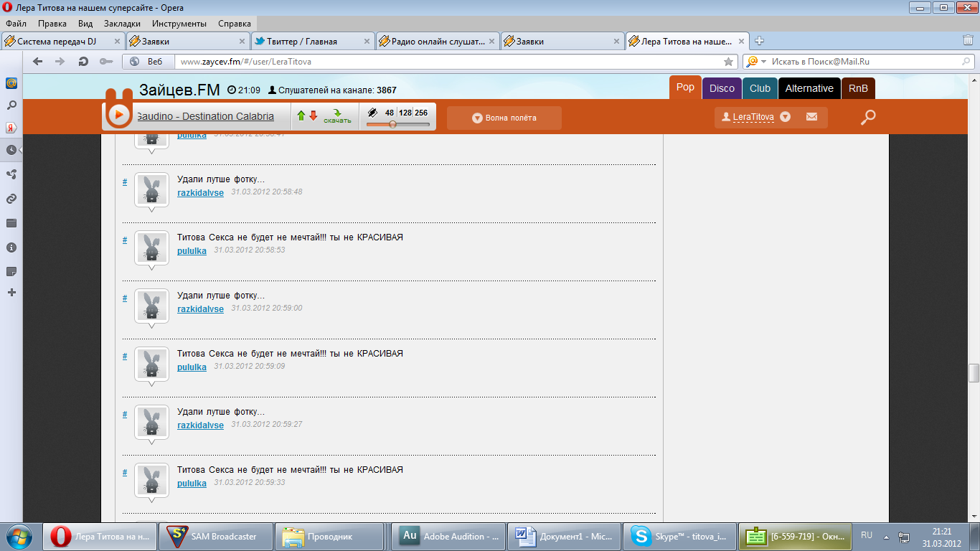Screen dimensions: 980x551
Task: Open the Инструменты menu
Action: (x=179, y=24)
